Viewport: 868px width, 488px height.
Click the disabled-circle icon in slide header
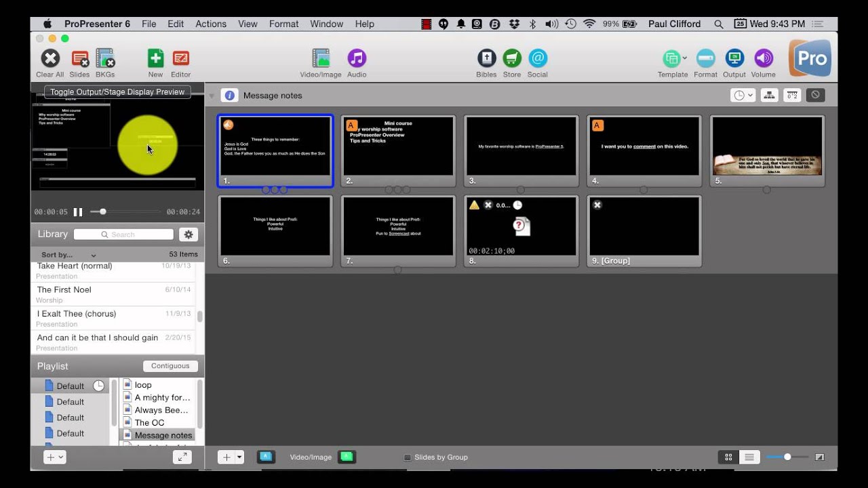coord(816,96)
